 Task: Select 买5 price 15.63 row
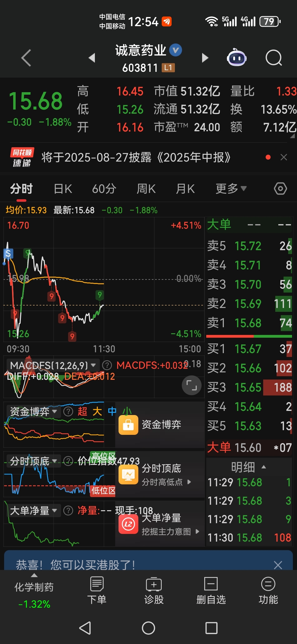click(249, 426)
